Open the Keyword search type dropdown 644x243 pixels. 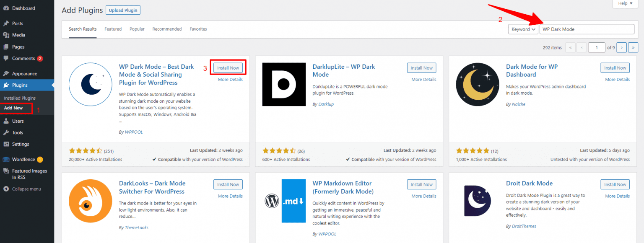coord(523,29)
